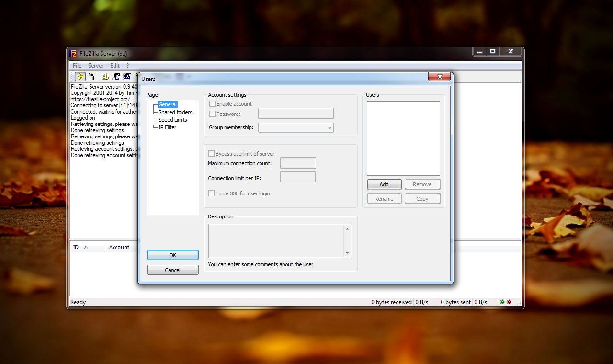Select Shared folders page
The width and height of the screenshot is (613, 364).
click(x=175, y=112)
